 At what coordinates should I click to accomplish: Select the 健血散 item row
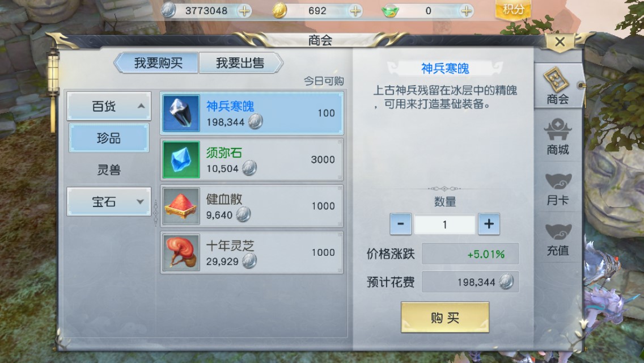pyautogui.click(x=252, y=206)
